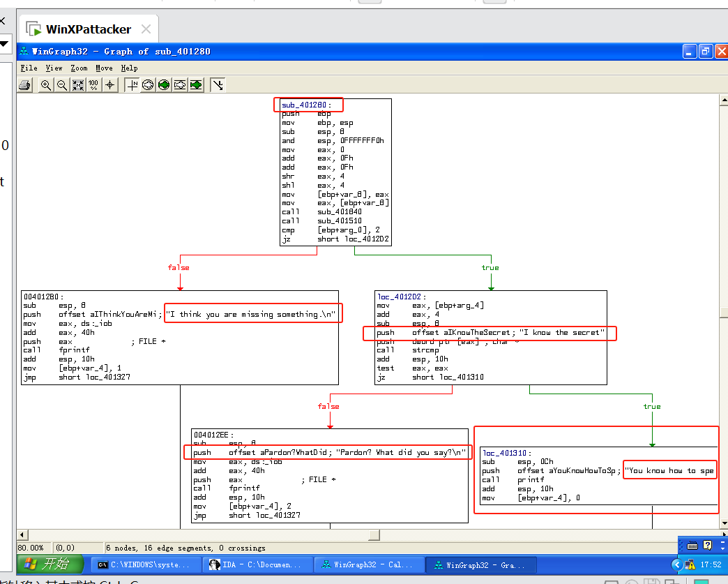This screenshot has height=584, width=728.
Task: Click the vertical scrollbar thumb
Action: [724, 312]
